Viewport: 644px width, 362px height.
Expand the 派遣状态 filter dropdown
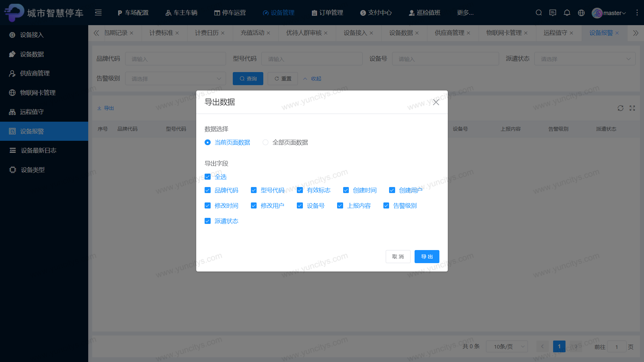[x=585, y=59]
